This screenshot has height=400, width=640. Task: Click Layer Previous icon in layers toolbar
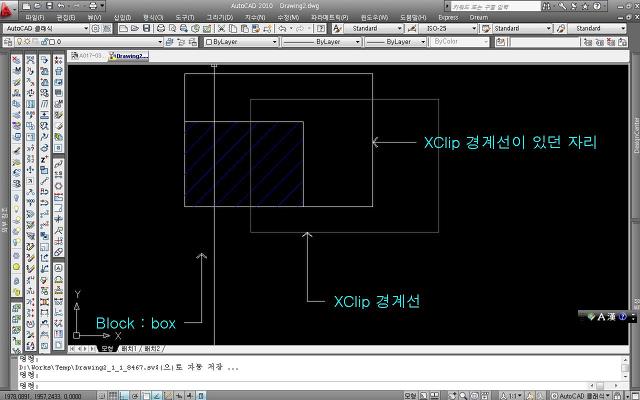[x=181, y=42]
